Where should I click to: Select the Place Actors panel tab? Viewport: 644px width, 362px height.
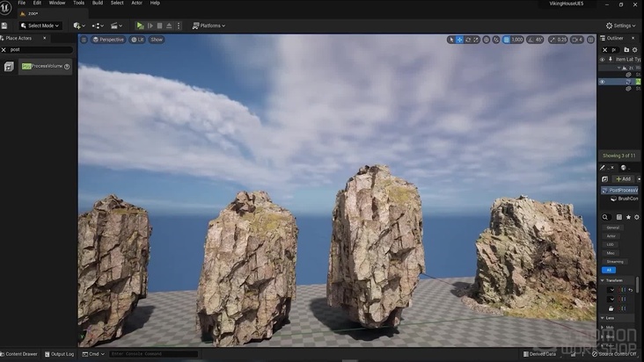(x=18, y=38)
